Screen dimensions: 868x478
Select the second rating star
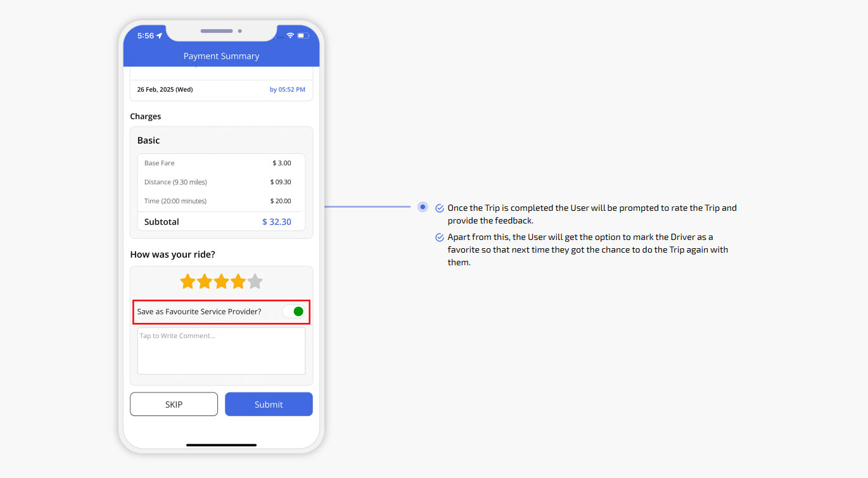[205, 282]
